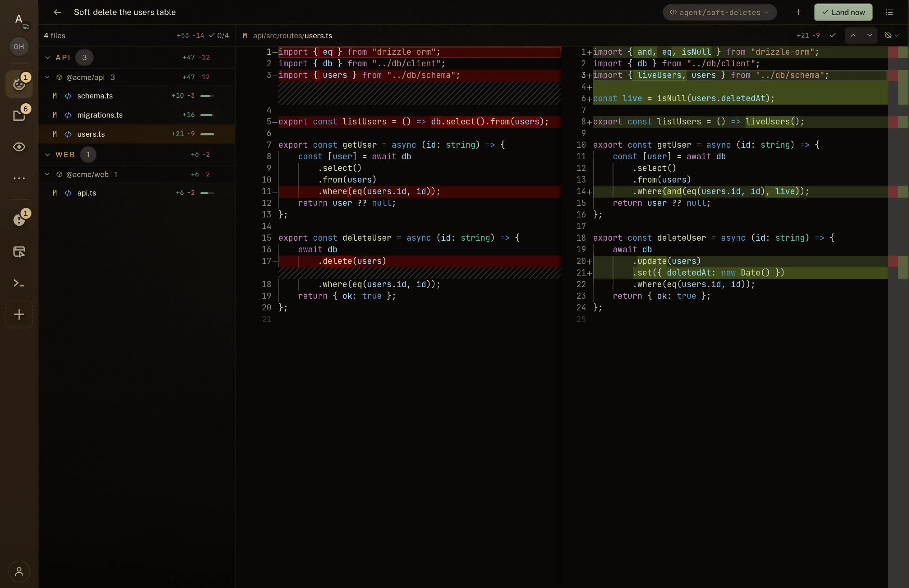Image resolution: width=909 pixels, height=588 pixels.
Task: Select api.ts in file tree
Action: [137, 193]
